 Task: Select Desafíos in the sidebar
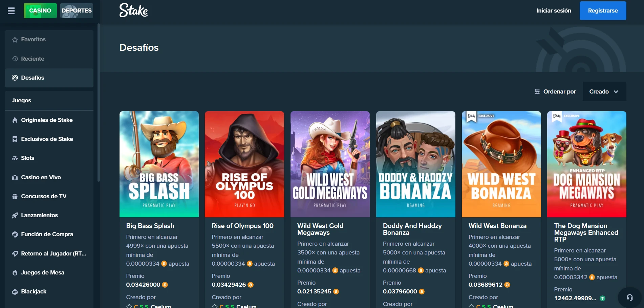(x=49, y=78)
